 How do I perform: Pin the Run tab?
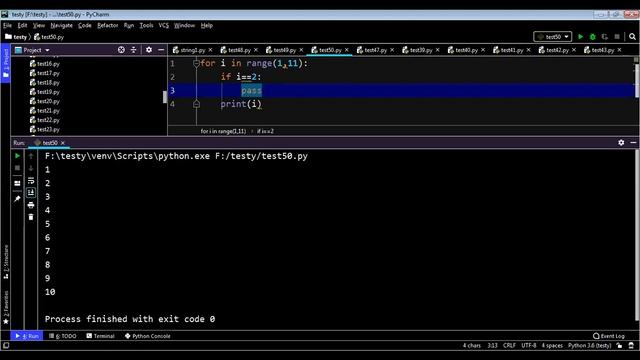coord(17,199)
